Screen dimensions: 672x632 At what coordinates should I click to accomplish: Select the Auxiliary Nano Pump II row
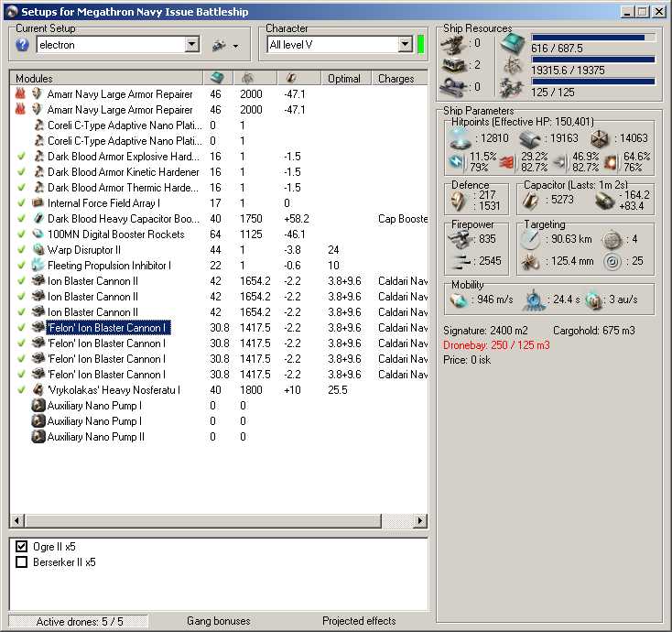point(219,437)
